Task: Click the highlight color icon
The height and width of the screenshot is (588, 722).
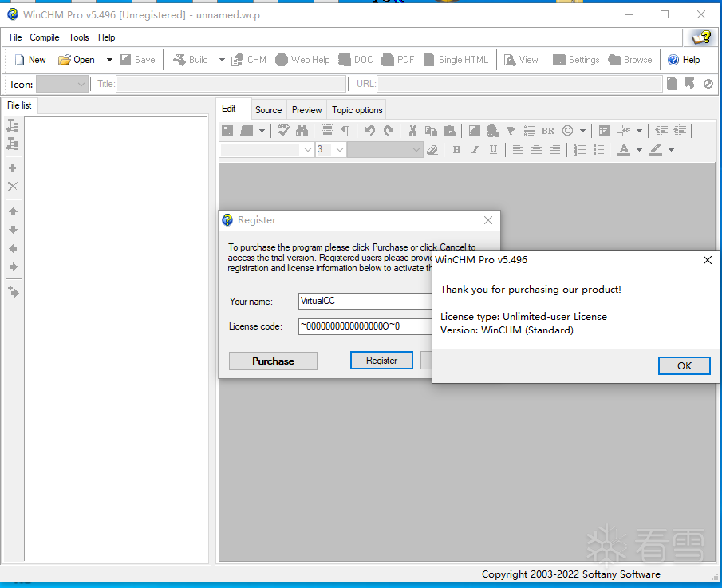Action: [x=656, y=150]
